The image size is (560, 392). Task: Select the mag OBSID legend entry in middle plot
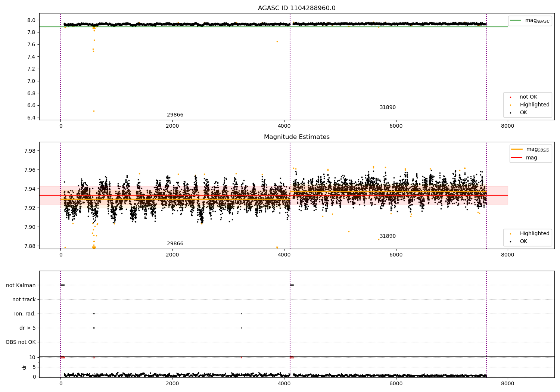530,149
